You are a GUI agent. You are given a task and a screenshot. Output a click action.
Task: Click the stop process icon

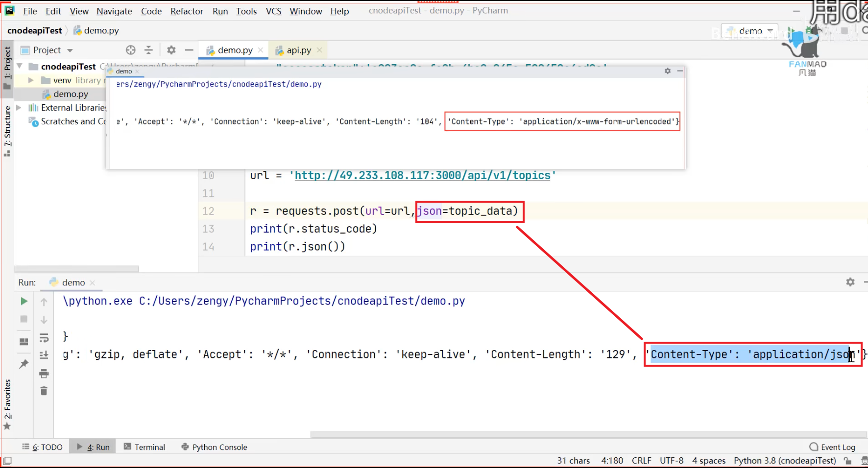point(24,319)
